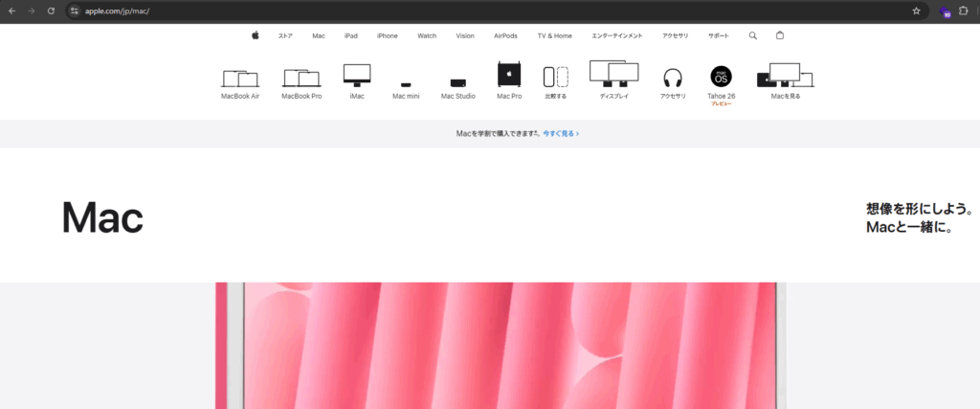
Task: Open the iPad menu item
Action: coord(350,35)
